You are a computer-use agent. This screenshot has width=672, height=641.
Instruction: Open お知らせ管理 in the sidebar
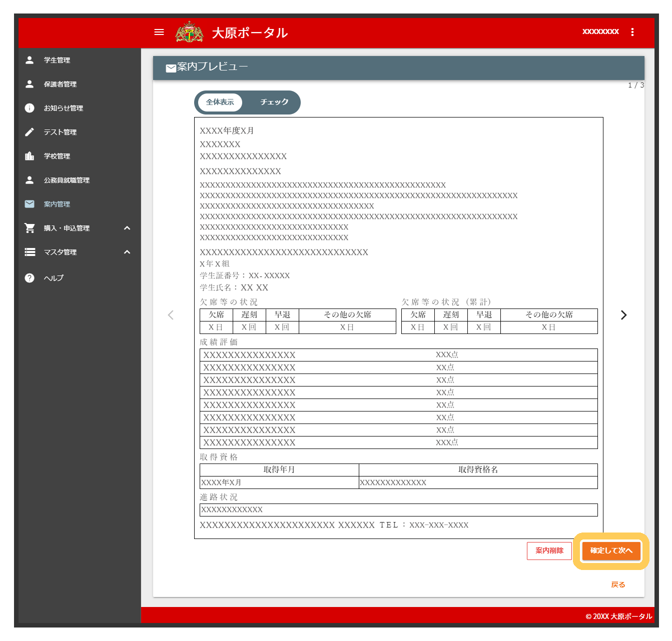[80, 108]
